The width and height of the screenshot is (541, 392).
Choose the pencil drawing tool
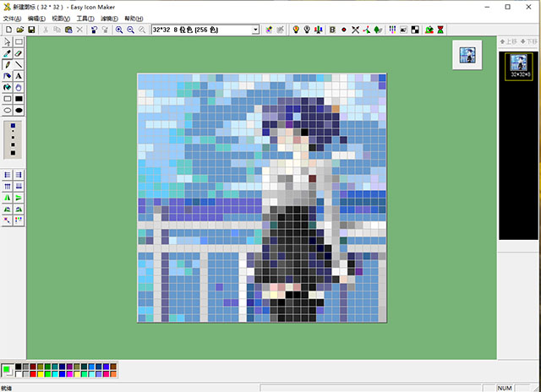tap(8, 64)
